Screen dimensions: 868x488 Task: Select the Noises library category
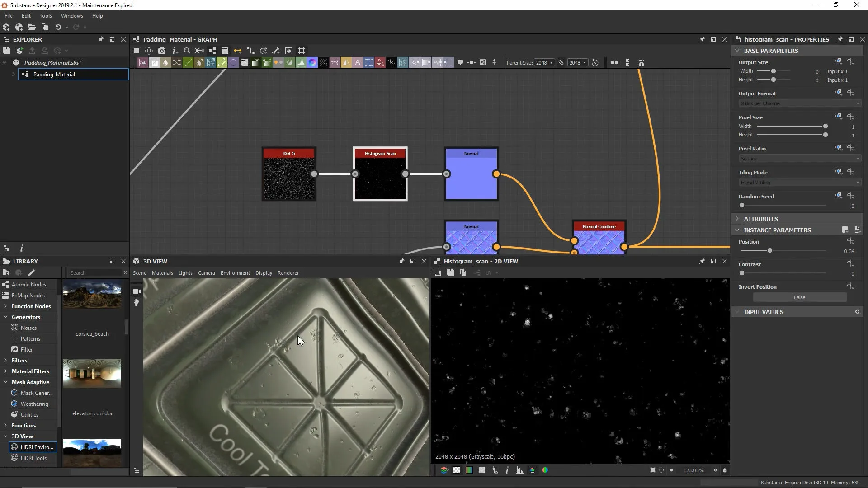(x=28, y=328)
